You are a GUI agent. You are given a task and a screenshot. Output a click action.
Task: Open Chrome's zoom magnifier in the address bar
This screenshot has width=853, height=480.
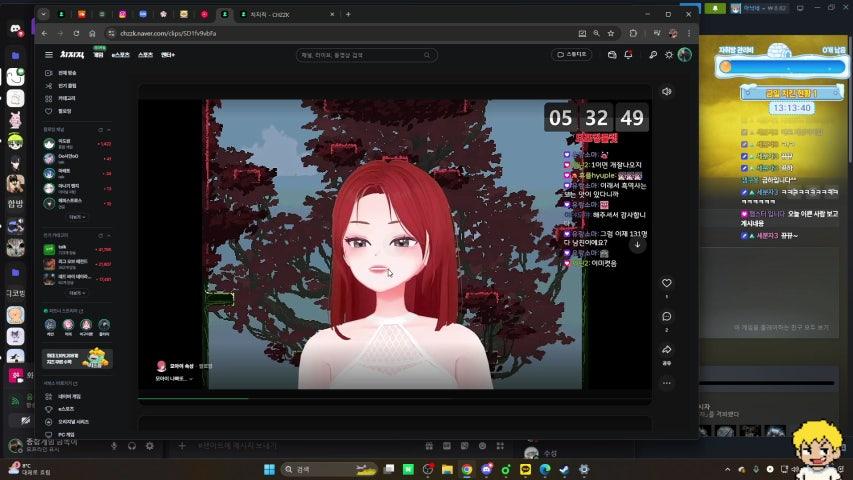[x=596, y=33]
